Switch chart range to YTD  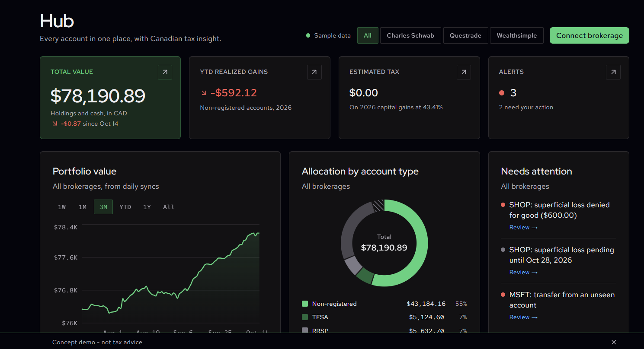(125, 207)
